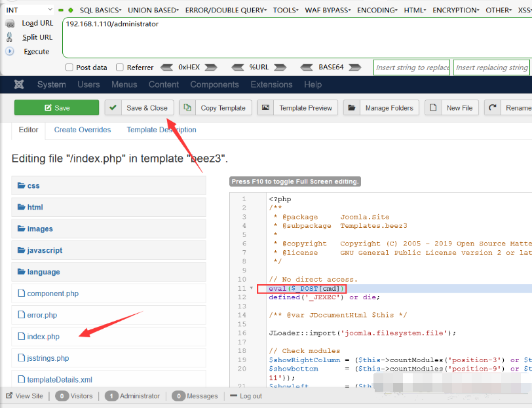
Task: Open the TOOLS dropdown menu
Action: point(286,10)
